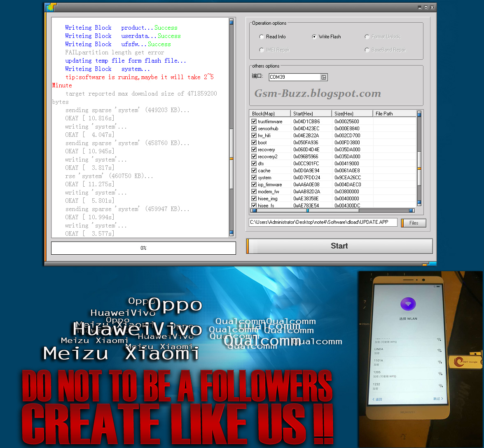The width and height of the screenshot is (484, 448).
Task: Click scroll-up arrow of partition table
Action: (x=419, y=114)
